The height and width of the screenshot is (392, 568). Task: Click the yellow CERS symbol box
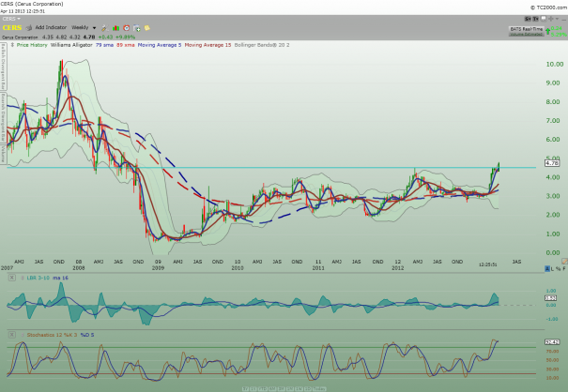coord(12,28)
